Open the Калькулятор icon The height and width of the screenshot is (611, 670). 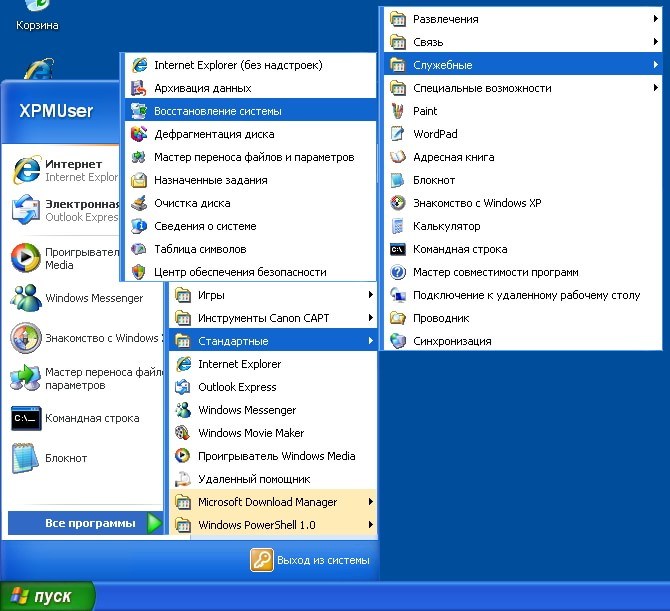398,226
